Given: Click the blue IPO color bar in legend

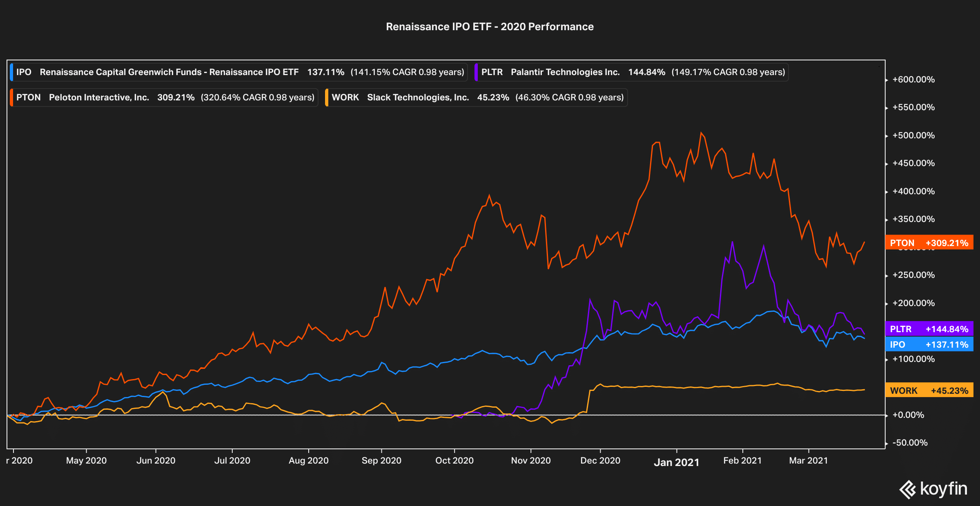Looking at the screenshot, I should pyautogui.click(x=11, y=72).
